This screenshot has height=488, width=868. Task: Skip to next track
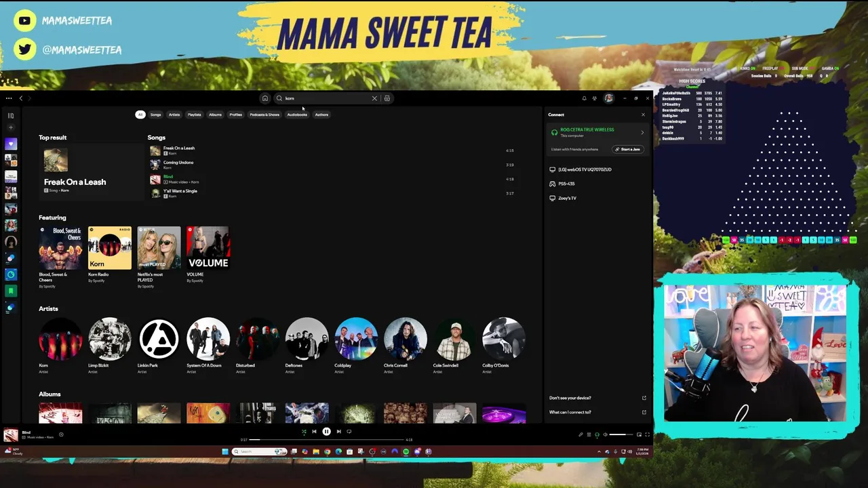click(338, 431)
